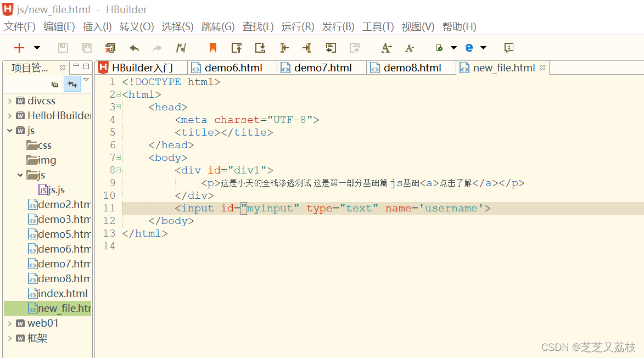Click the green run-on-device icon

point(439,48)
